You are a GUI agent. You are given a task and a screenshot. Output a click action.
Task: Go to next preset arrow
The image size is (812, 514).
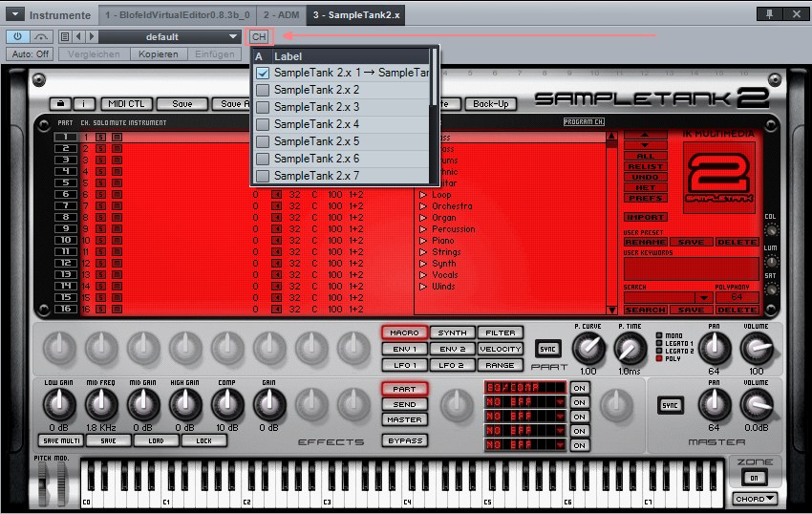tap(92, 37)
